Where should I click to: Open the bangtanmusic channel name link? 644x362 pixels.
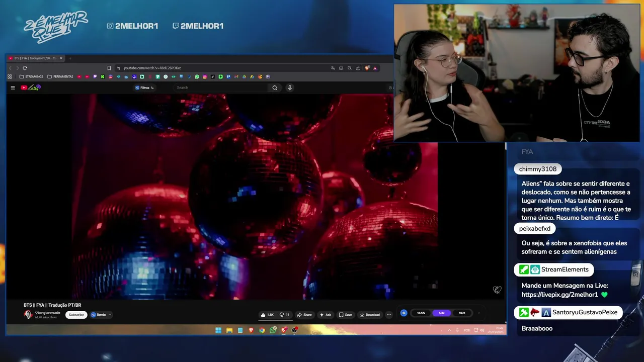pos(47,313)
